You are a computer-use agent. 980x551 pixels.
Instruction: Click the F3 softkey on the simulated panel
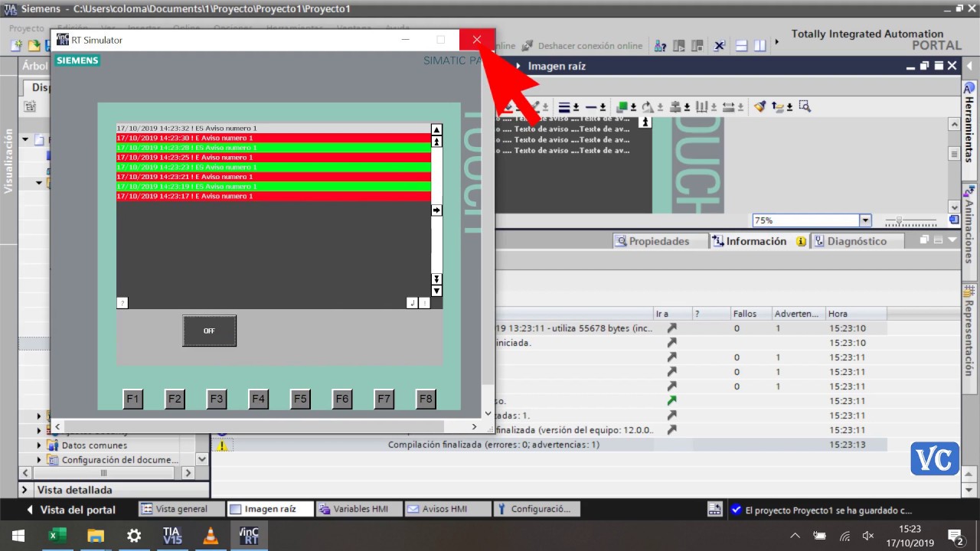(217, 399)
